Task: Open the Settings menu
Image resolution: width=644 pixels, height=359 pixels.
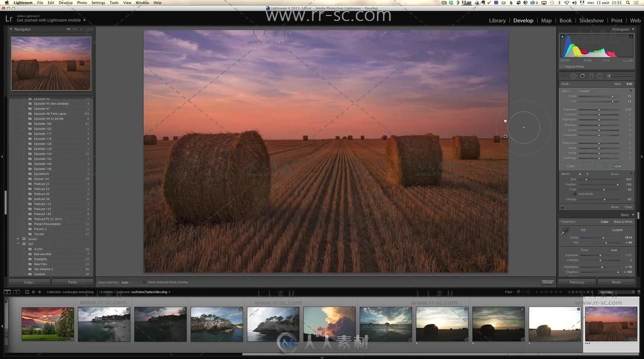Action: click(98, 2)
